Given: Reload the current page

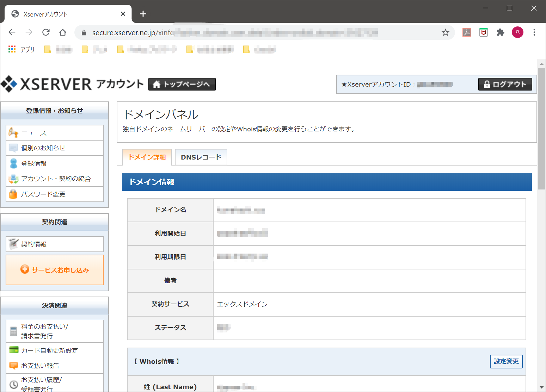Looking at the screenshot, I should pyautogui.click(x=46, y=32).
